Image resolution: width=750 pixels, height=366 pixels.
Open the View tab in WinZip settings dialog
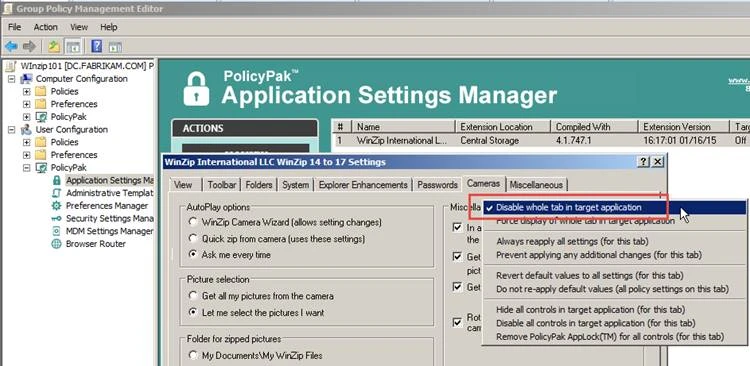(x=183, y=185)
